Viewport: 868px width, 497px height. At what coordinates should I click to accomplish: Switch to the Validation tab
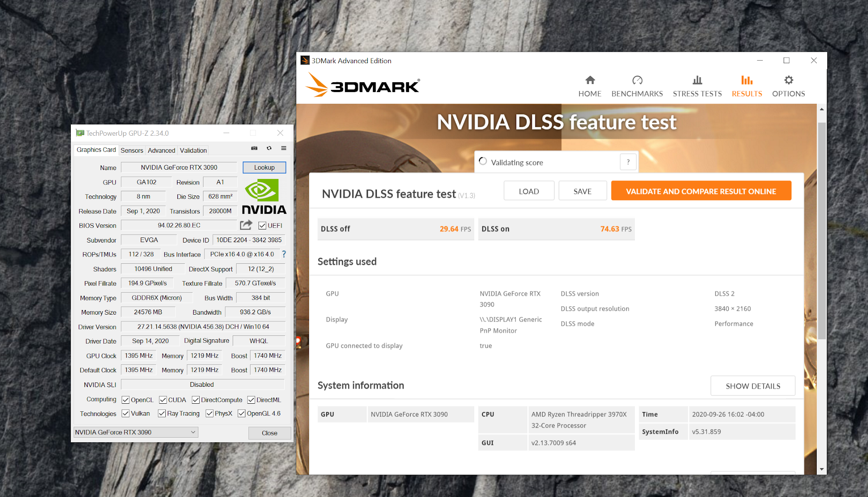pyautogui.click(x=193, y=151)
